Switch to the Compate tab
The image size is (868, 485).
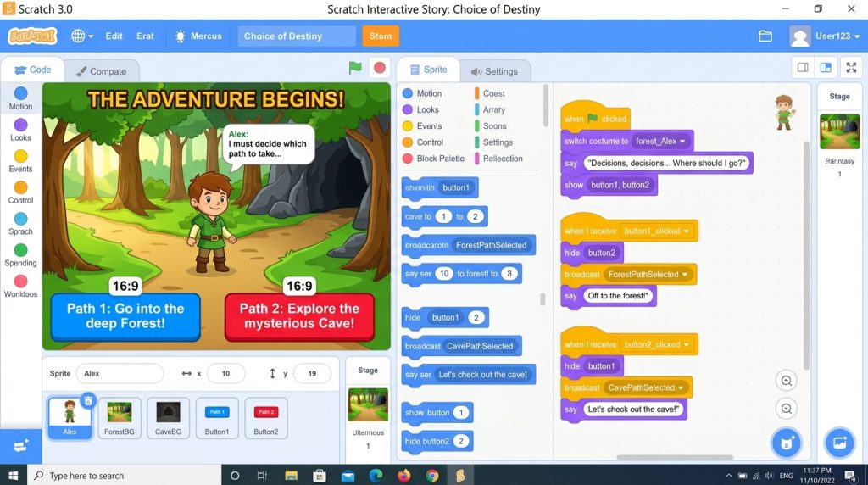[102, 71]
